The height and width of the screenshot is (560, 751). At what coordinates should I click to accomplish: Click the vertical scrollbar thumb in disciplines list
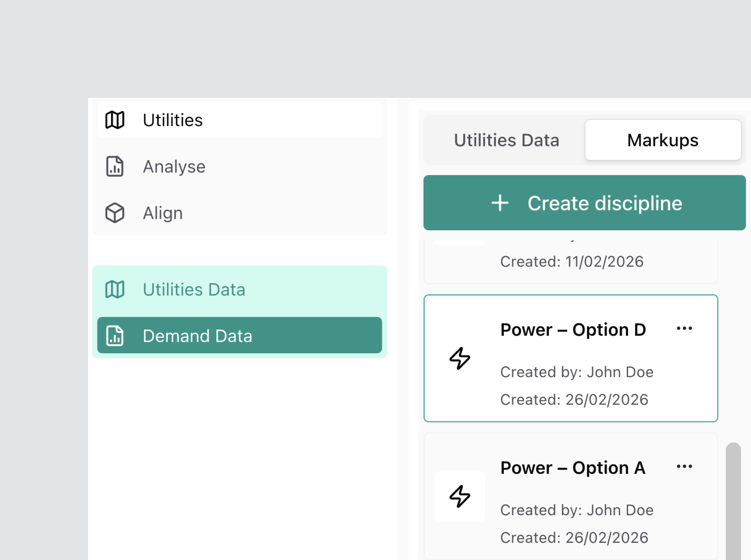click(x=733, y=501)
